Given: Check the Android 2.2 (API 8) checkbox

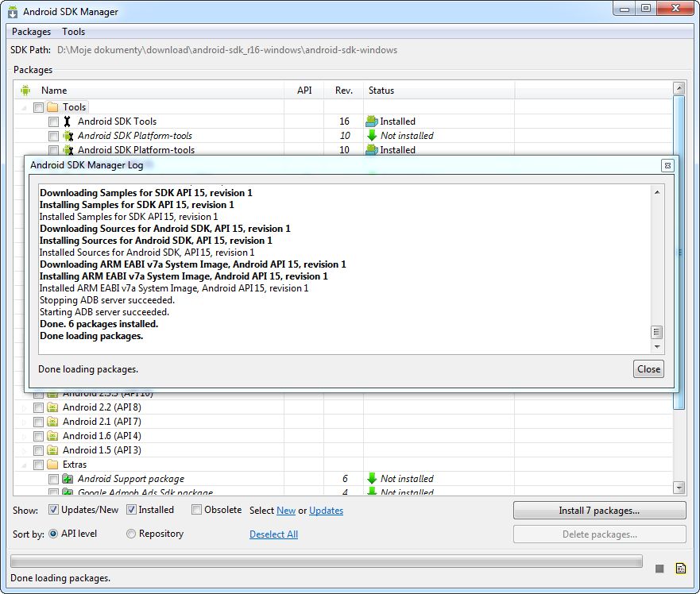Looking at the screenshot, I should tap(38, 407).
